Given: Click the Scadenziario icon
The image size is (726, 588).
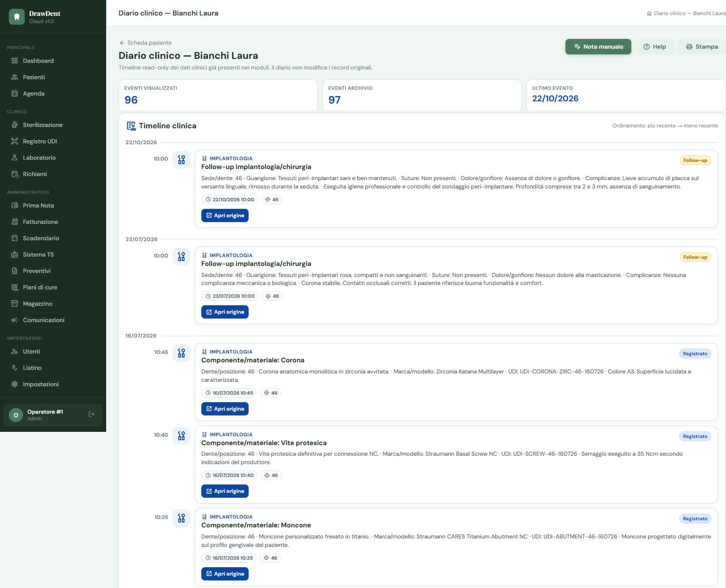Looking at the screenshot, I should click(15, 238).
